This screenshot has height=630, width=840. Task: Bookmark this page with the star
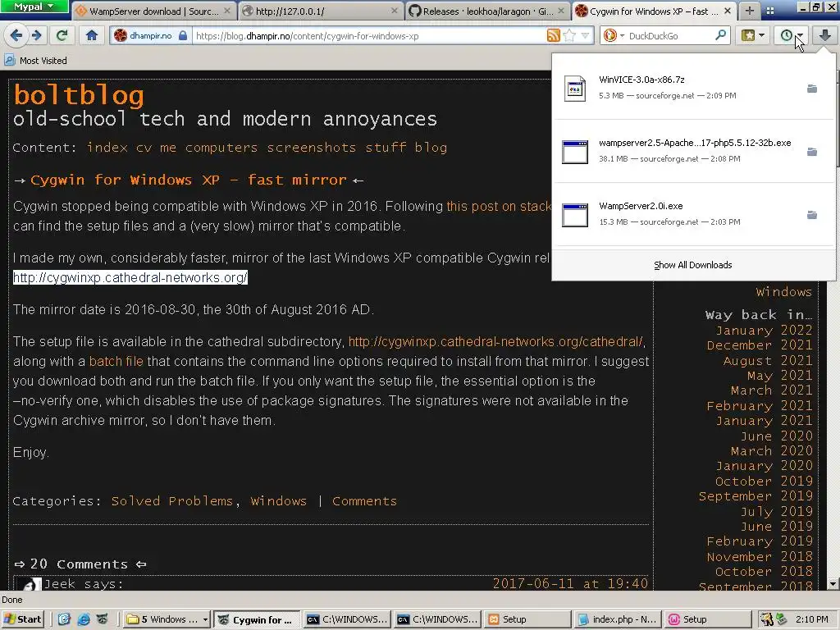click(570, 36)
